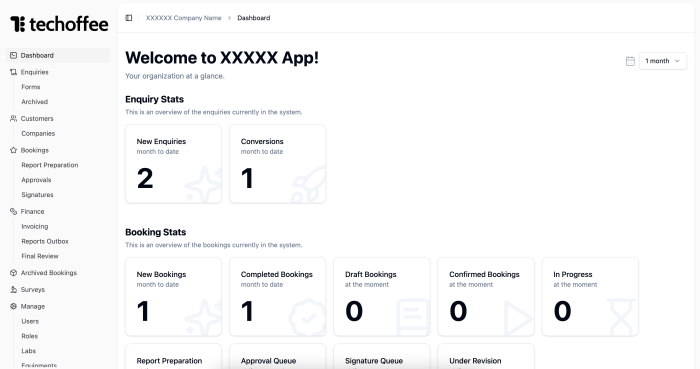Click the Manage gear icon
The image size is (700, 369).
pyautogui.click(x=13, y=307)
